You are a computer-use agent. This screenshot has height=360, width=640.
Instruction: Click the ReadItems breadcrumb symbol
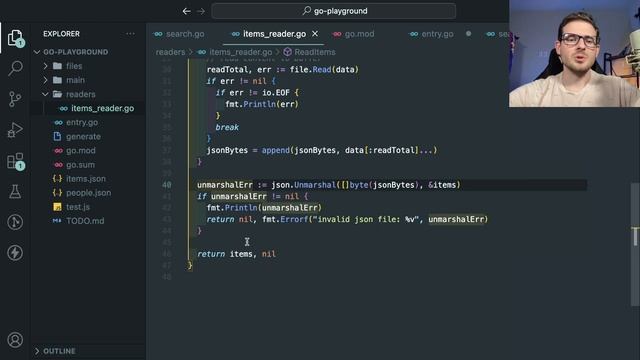click(315, 52)
